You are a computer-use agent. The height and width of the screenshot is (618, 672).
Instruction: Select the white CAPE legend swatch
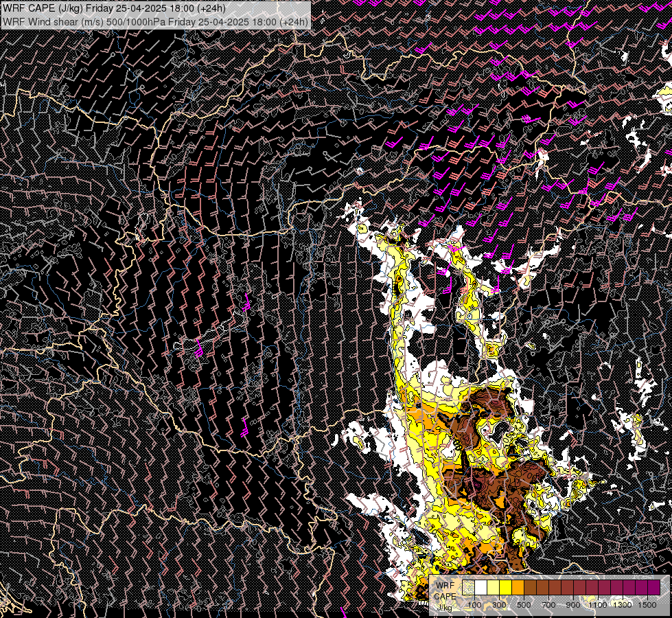click(x=481, y=588)
